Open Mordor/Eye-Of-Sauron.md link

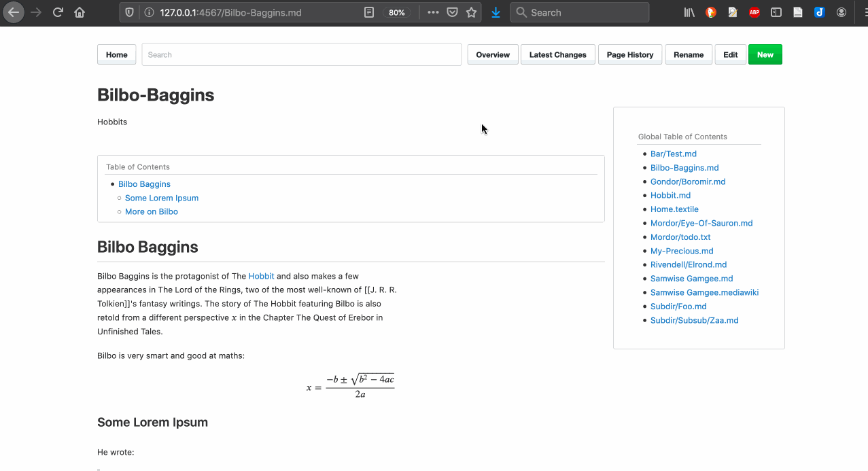coord(701,223)
